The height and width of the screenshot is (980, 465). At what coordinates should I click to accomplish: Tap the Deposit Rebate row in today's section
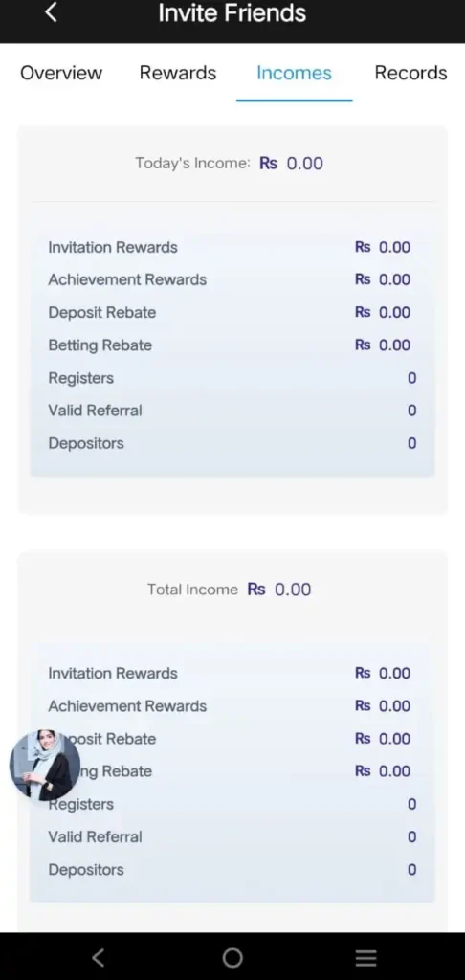232,313
